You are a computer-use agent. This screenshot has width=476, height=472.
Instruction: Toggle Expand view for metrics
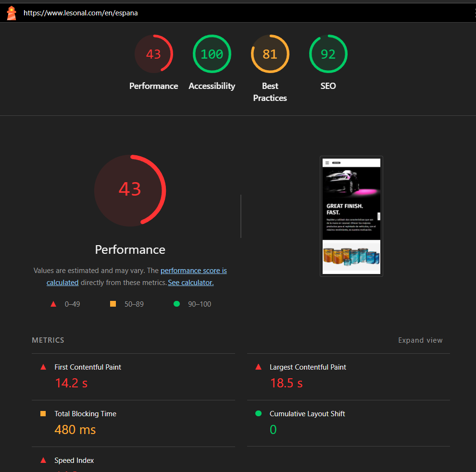pyautogui.click(x=420, y=340)
